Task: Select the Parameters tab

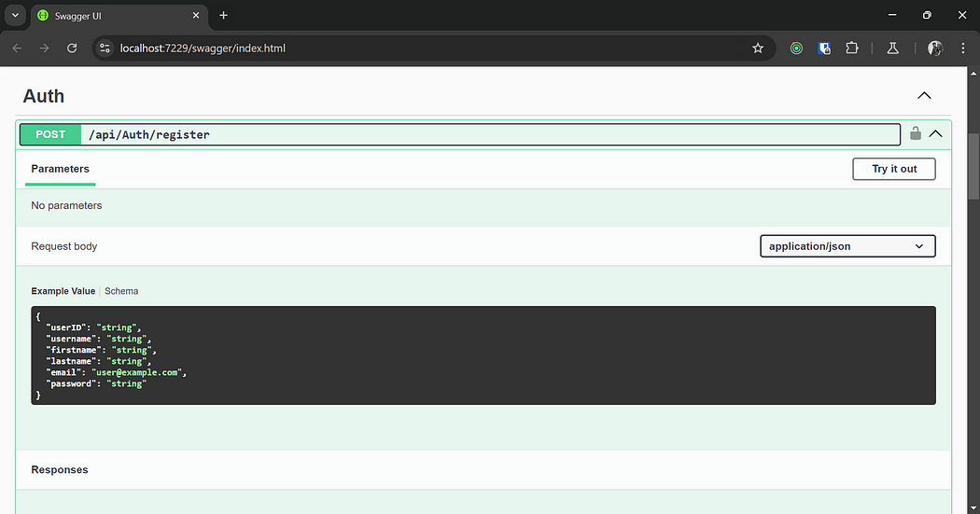Action: click(60, 169)
